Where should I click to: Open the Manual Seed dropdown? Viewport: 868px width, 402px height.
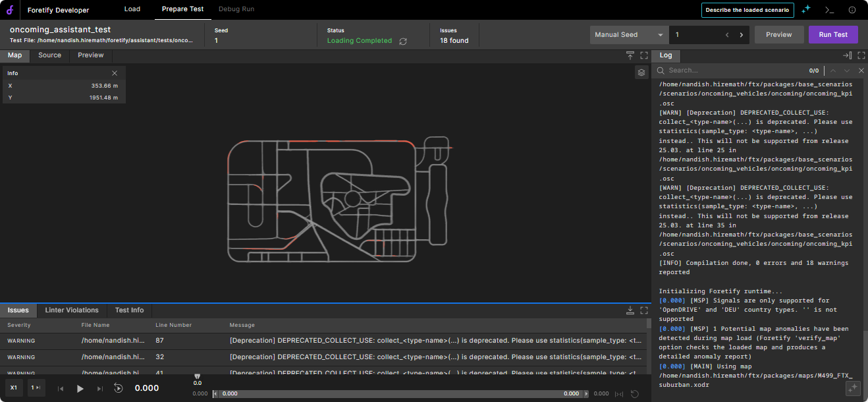tap(629, 35)
